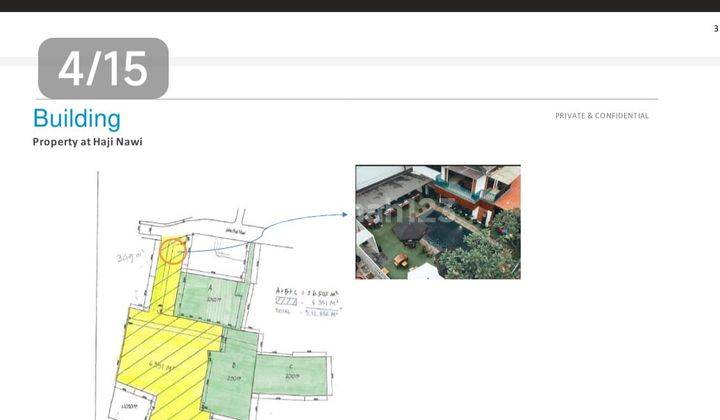
Task: Click green plot labeled C on site plan
Action: 290,374
